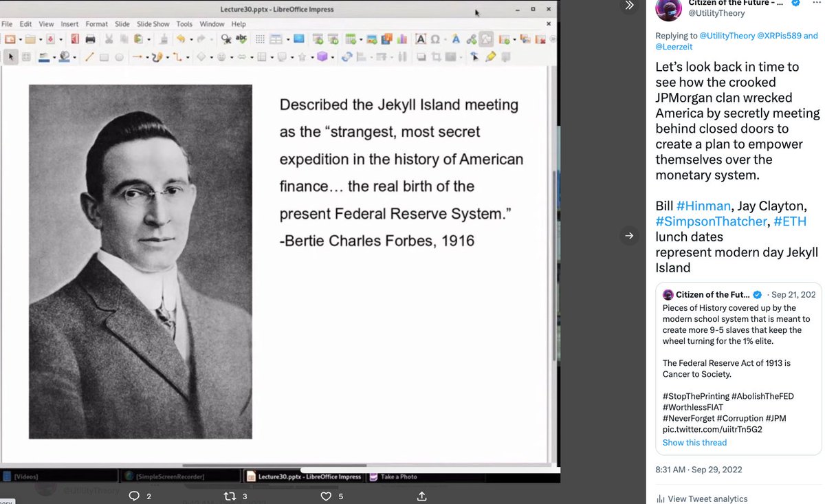Expand Fill Color dropdown arrow
825x504 pixels.
click(x=75, y=57)
